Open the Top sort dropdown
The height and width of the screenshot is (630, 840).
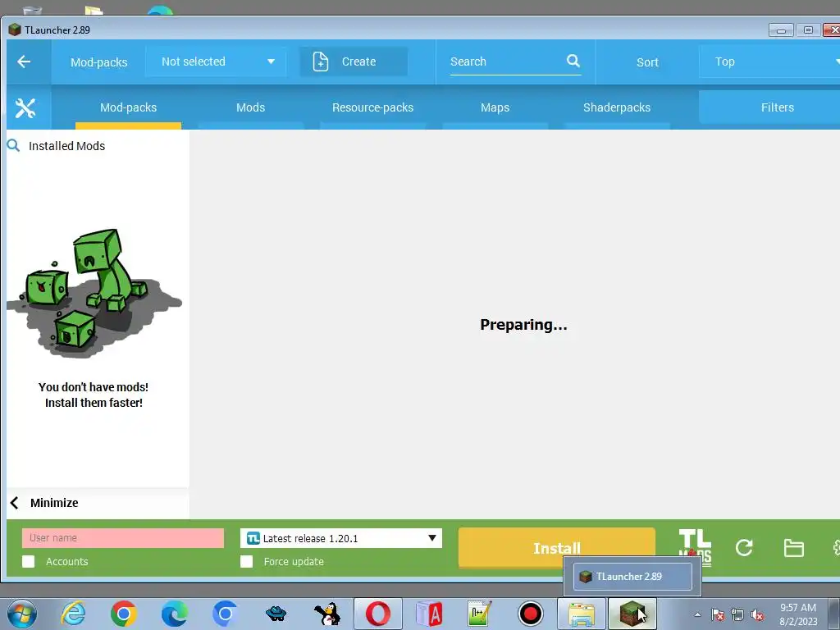pyautogui.click(x=769, y=62)
